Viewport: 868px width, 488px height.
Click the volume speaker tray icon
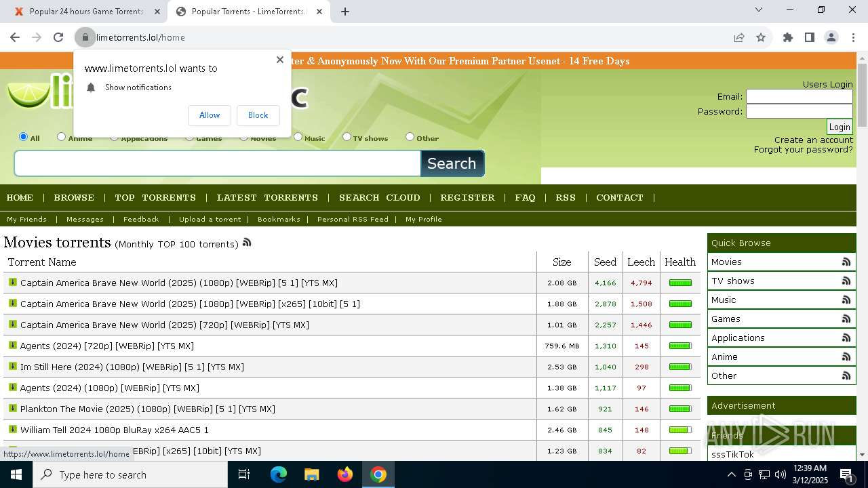[x=780, y=474]
